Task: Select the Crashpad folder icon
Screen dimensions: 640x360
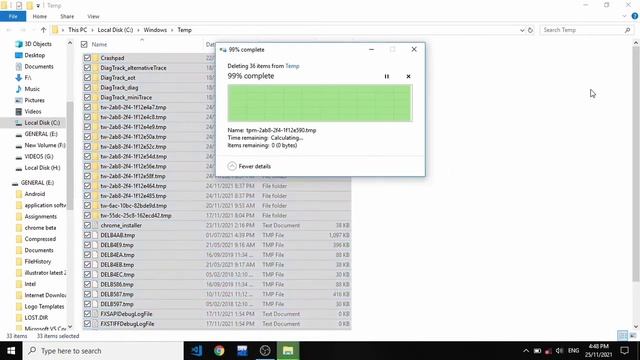Action: tap(96, 58)
